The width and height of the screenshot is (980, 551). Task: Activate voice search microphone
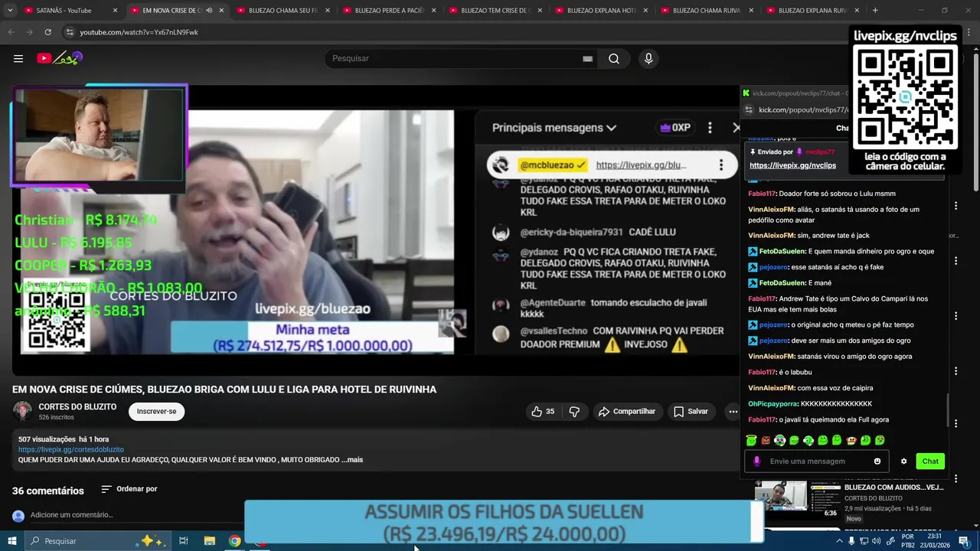click(648, 58)
